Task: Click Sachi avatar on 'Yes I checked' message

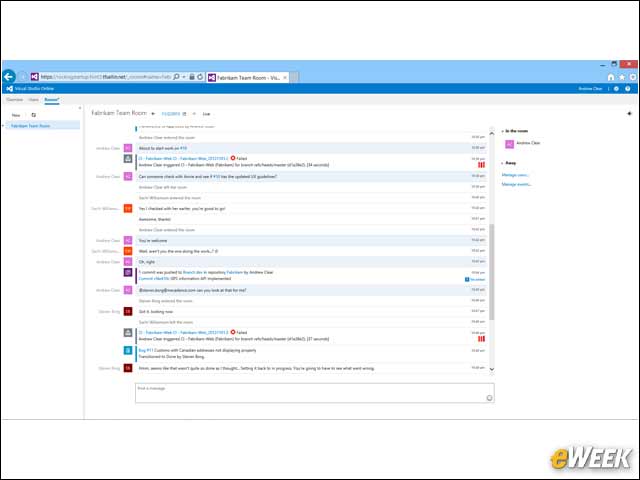Action: click(x=128, y=209)
